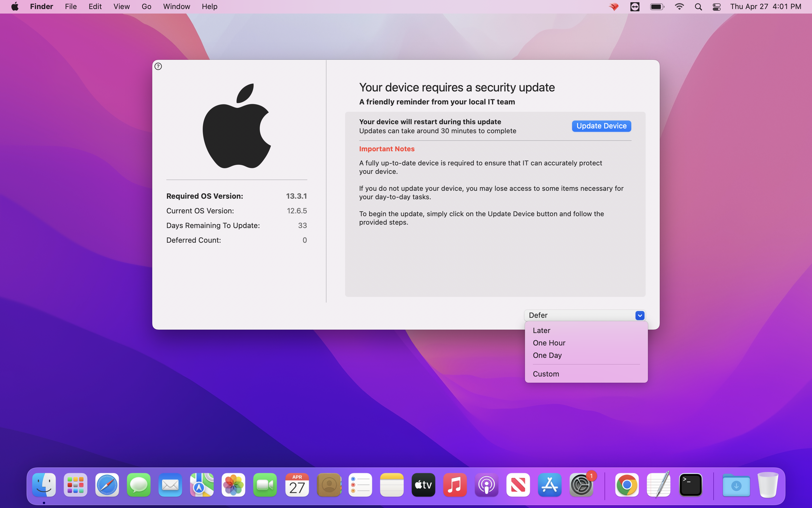Open System Preferences from the Dock
This screenshot has width=812, height=508.
click(x=581, y=485)
